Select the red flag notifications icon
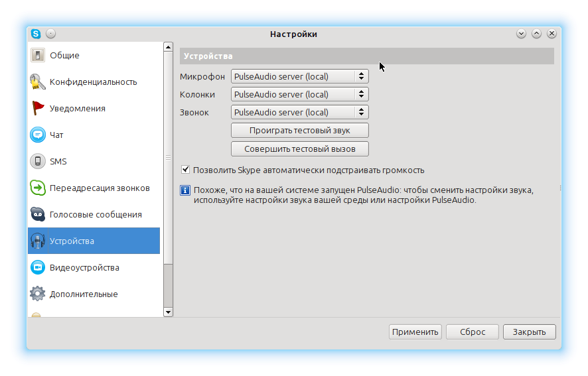The height and width of the screenshot is (376, 588). click(38, 108)
